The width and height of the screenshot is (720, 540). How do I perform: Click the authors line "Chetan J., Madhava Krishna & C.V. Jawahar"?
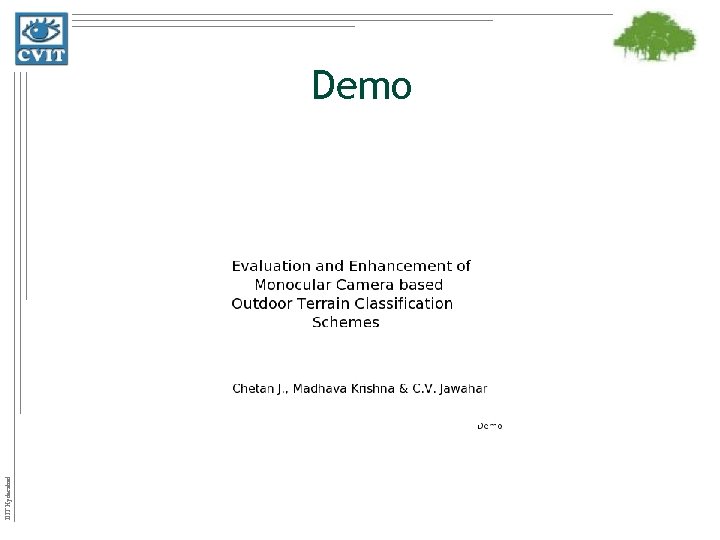[x=360, y=388]
